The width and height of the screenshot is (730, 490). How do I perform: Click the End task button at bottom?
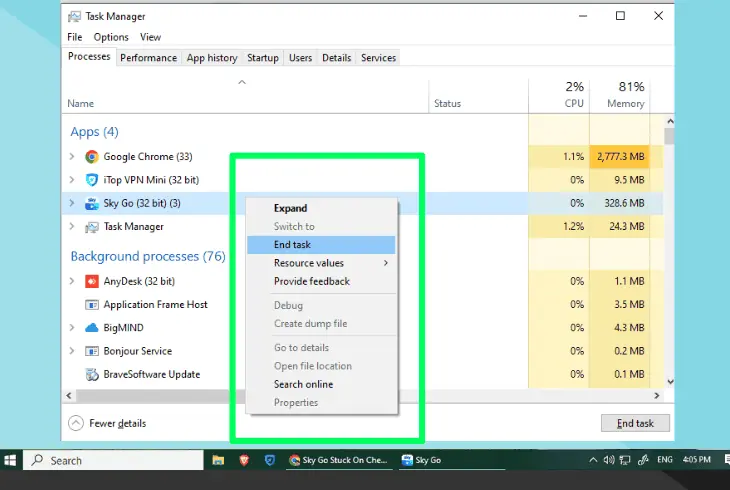635,423
